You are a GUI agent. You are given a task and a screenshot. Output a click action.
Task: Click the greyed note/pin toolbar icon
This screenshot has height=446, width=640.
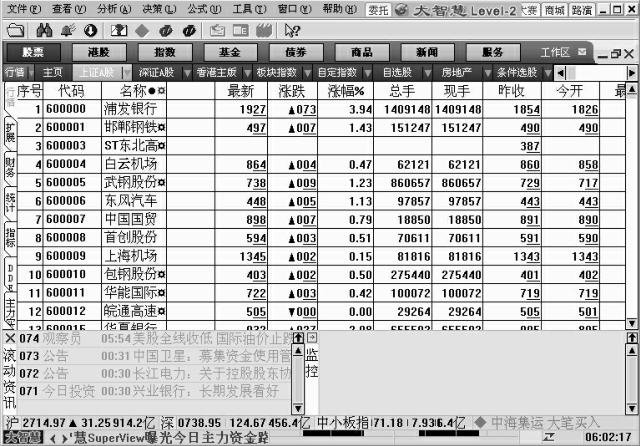point(217,31)
